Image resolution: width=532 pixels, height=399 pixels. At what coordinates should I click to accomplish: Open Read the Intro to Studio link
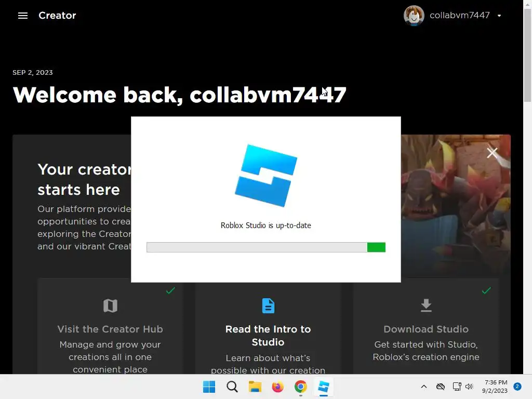pyautogui.click(x=268, y=336)
